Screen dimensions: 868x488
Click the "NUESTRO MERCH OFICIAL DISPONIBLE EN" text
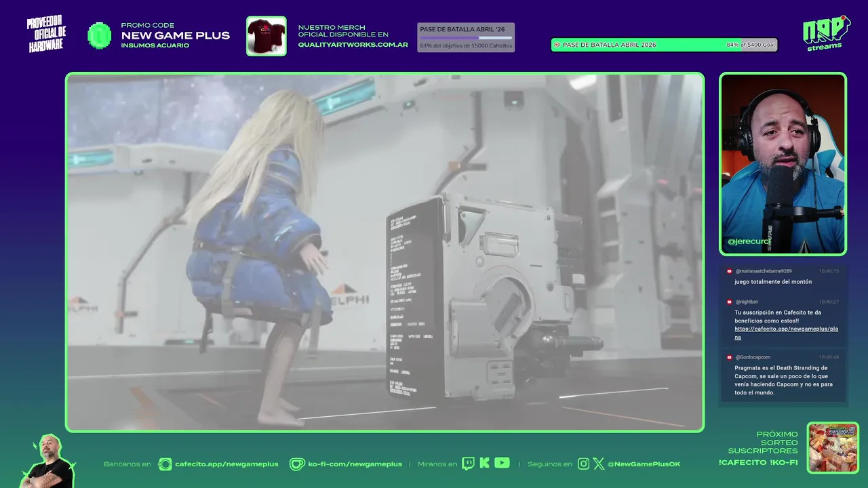(343, 31)
